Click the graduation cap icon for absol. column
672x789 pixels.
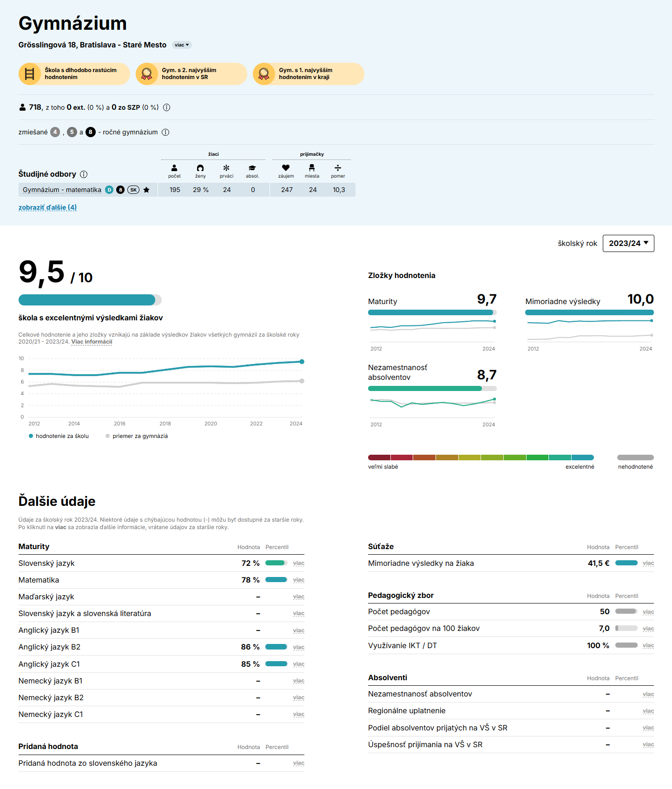pyautogui.click(x=252, y=168)
